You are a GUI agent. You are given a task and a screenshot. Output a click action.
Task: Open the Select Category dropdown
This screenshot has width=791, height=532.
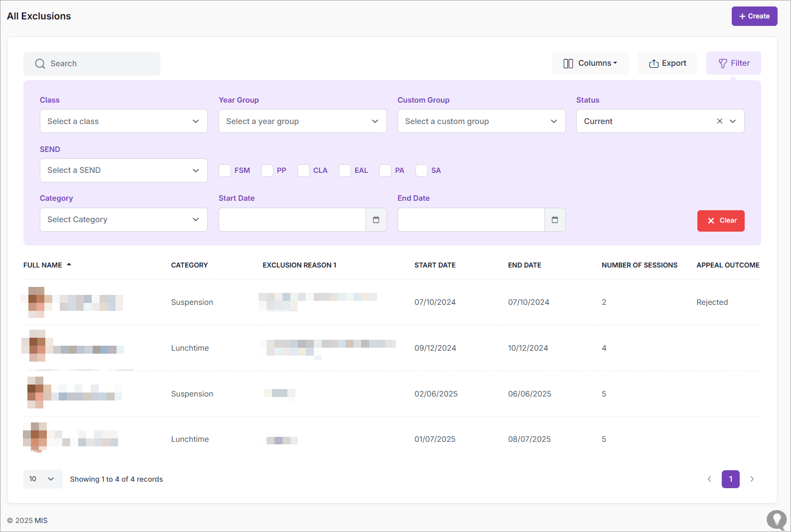click(124, 220)
